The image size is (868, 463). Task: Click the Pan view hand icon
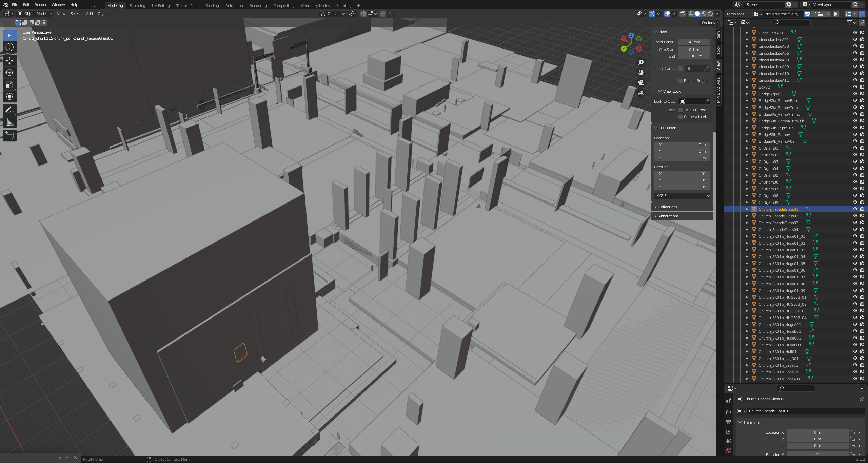tap(641, 73)
